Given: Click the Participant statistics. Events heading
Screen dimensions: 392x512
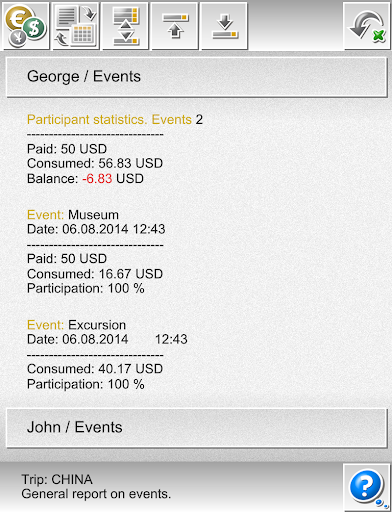Looking at the screenshot, I should [x=109, y=119].
